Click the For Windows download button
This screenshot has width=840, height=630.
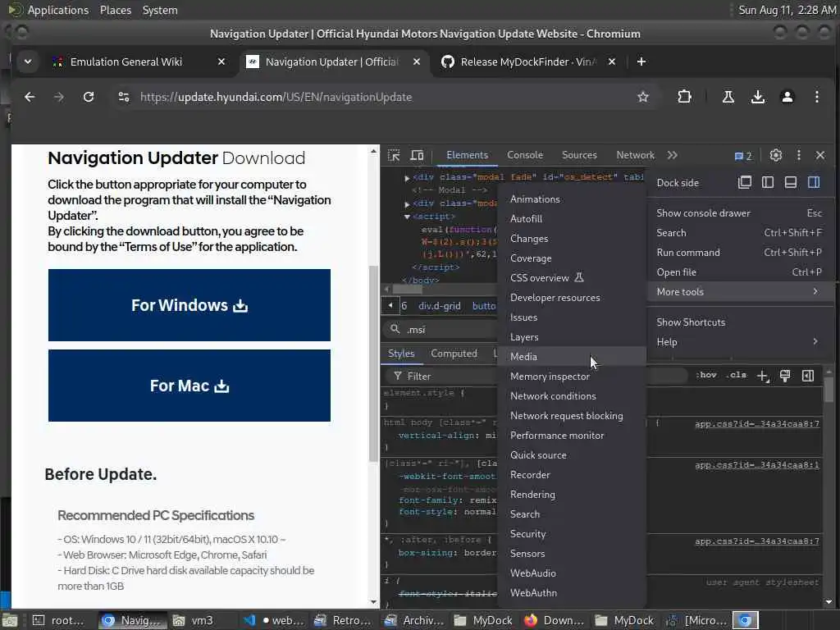(x=189, y=305)
